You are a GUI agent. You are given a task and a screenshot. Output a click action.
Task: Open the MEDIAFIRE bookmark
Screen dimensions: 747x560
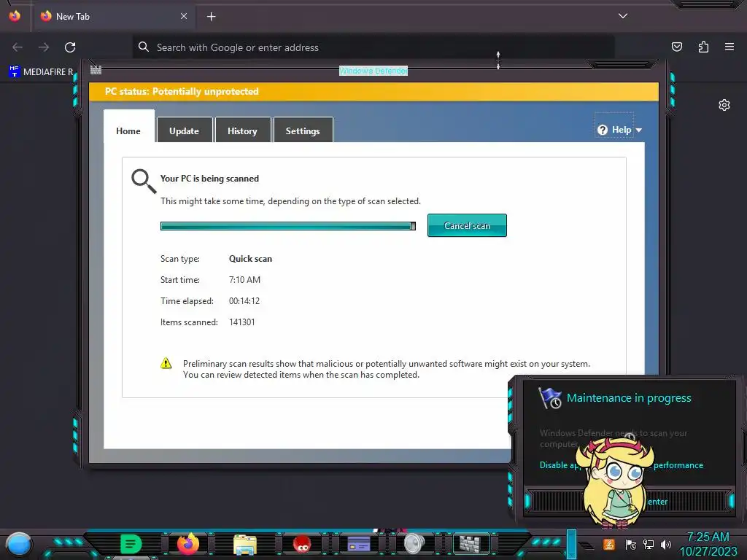(41, 72)
